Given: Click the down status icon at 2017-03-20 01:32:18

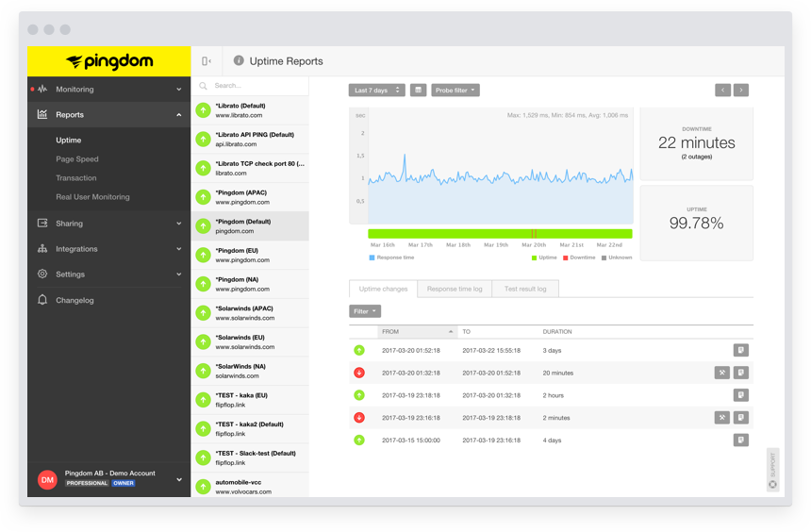Looking at the screenshot, I should [359, 373].
